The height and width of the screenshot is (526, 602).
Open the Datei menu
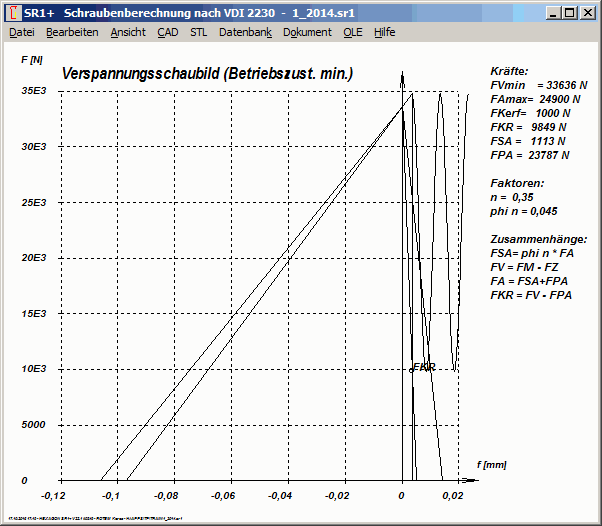(x=22, y=32)
